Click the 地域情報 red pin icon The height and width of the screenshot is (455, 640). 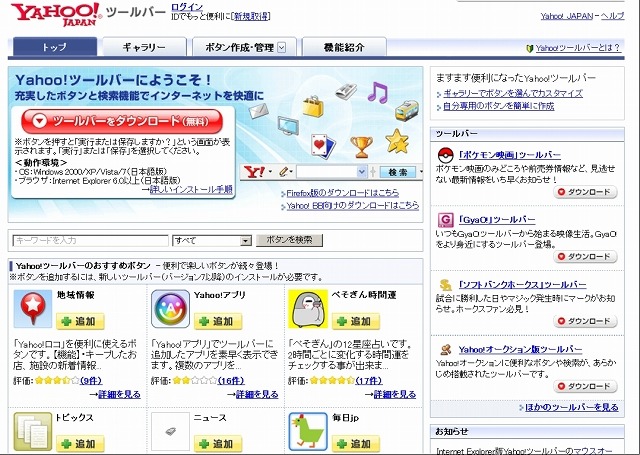click(33, 309)
